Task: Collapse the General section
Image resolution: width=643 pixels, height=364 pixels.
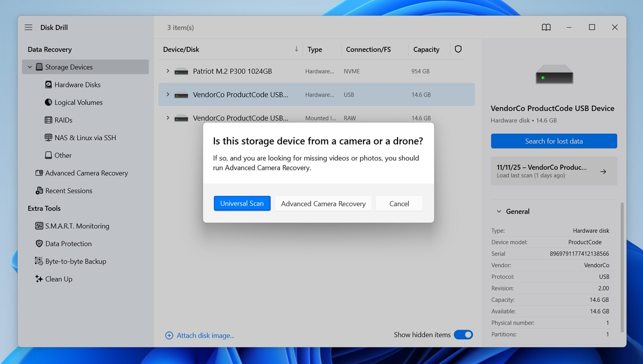Action: (x=499, y=212)
